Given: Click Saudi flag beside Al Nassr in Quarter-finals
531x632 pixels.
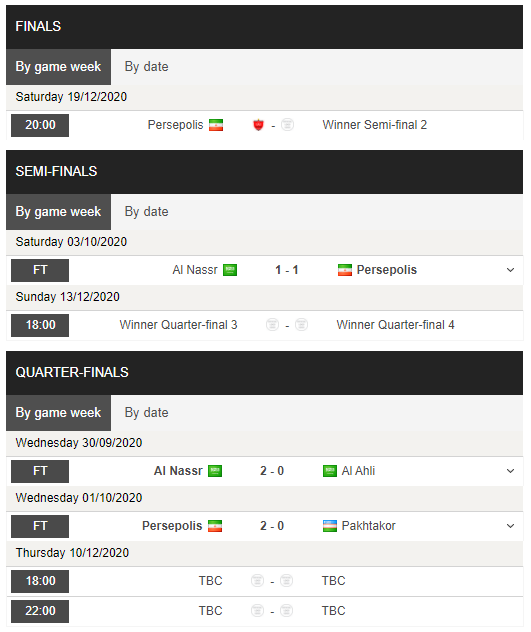Looking at the screenshot, I should pos(215,471).
